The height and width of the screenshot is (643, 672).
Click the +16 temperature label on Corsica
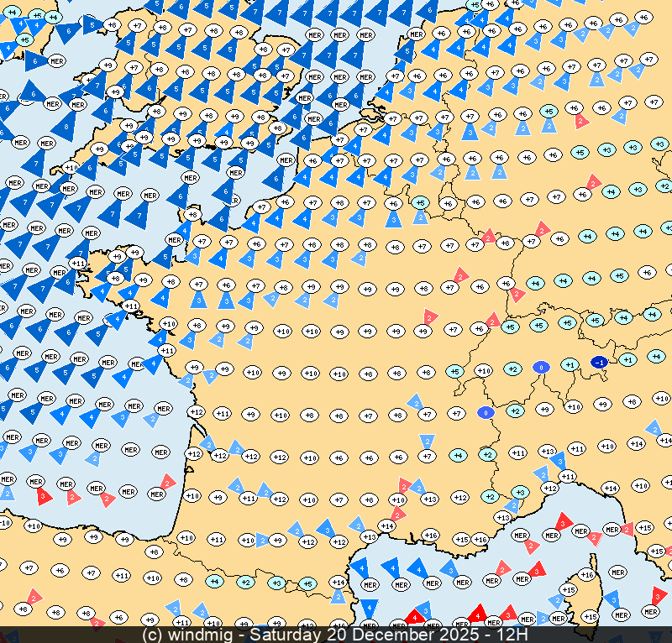point(586,575)
